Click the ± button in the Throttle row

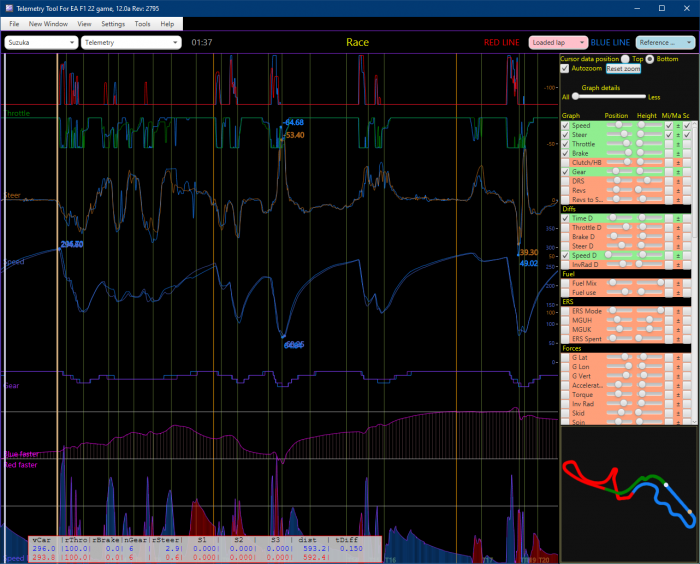click(x=678, y=144)
